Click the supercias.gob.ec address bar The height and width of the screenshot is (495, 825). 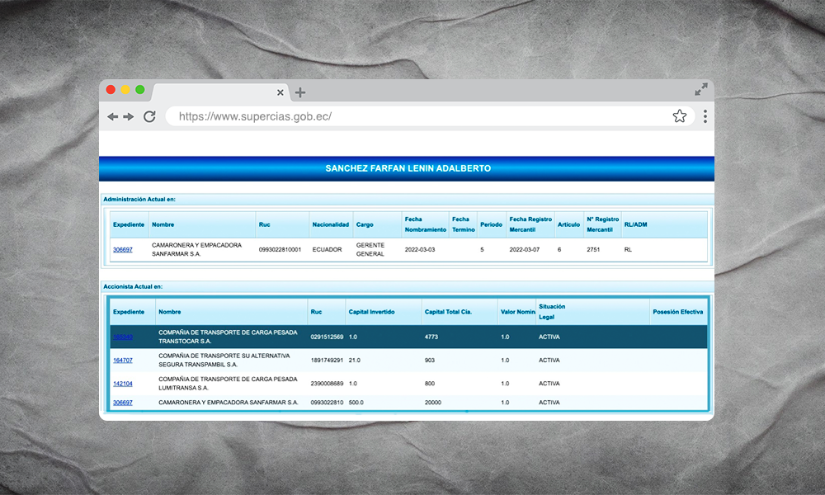pos(420,116)
